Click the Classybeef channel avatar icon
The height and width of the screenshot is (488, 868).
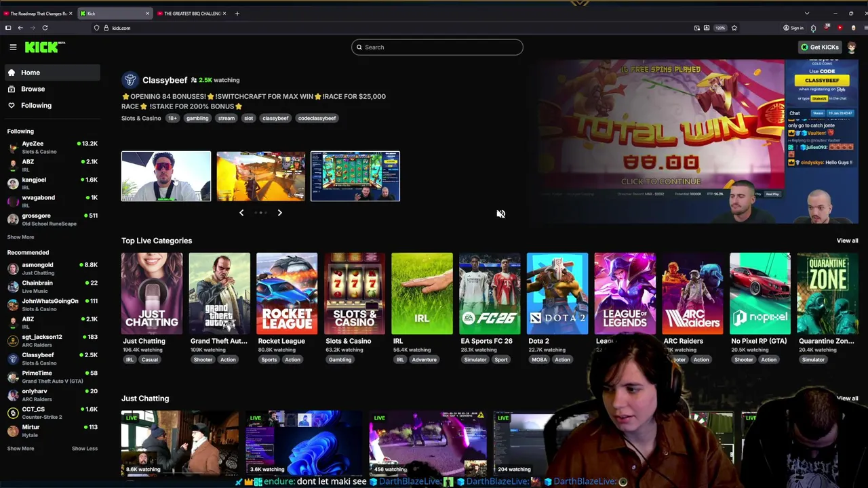tap(130, 80)
